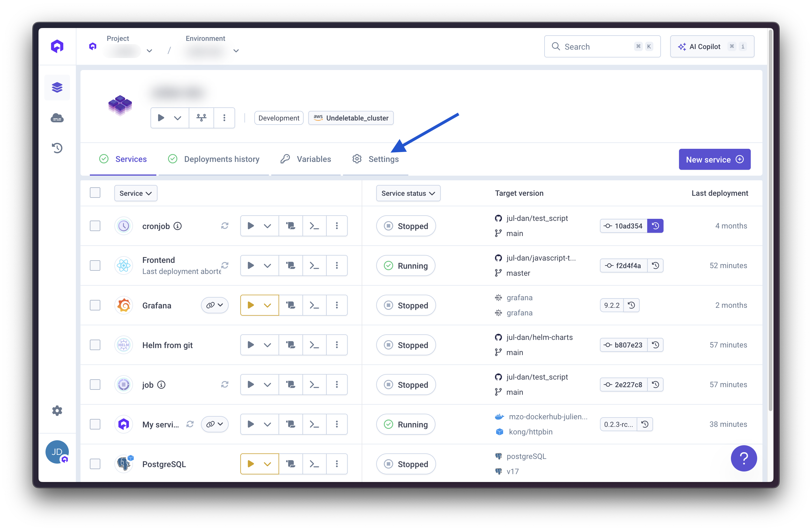Expand the Grafana links dropdown

[x=215, y=305]
